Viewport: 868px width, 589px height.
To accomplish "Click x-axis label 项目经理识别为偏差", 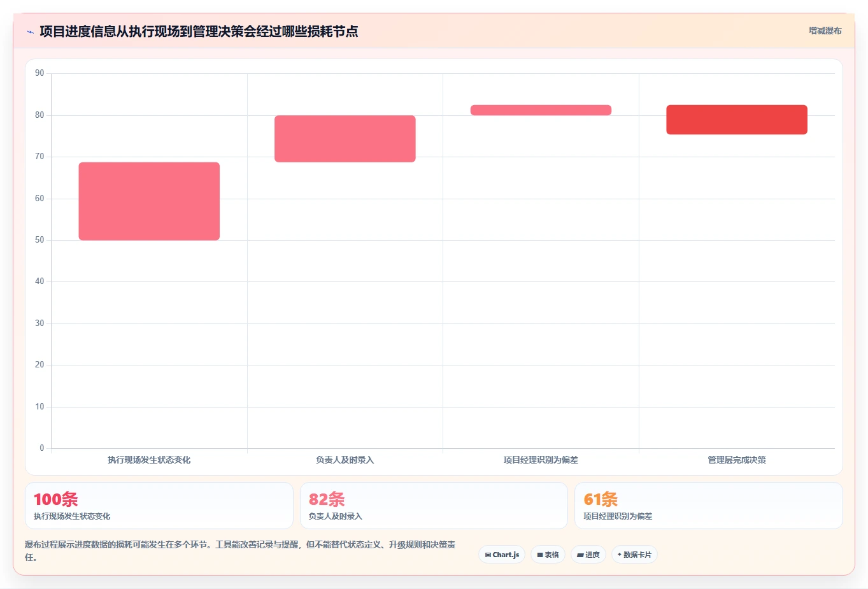I will [x=541, y=460].
